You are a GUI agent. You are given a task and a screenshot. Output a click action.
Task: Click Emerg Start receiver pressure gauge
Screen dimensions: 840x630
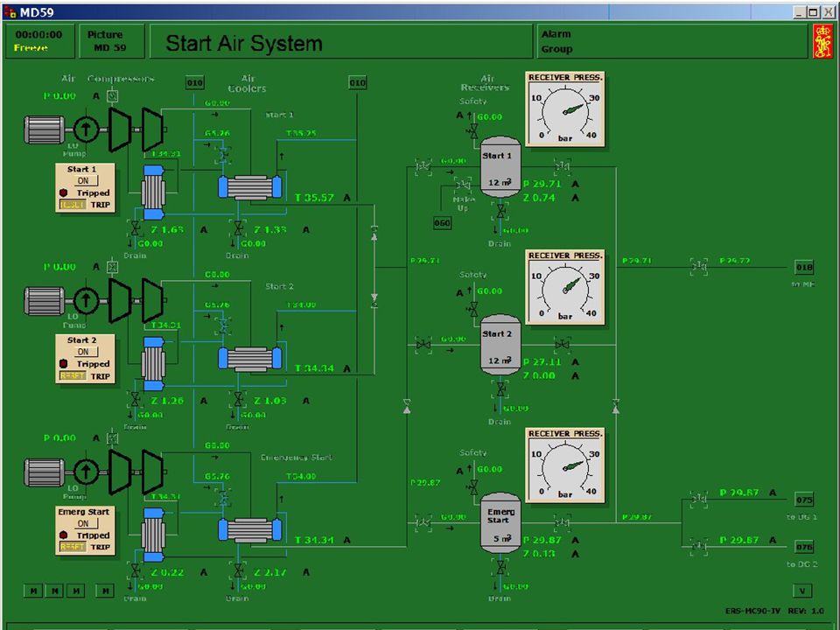coord(565,465)
